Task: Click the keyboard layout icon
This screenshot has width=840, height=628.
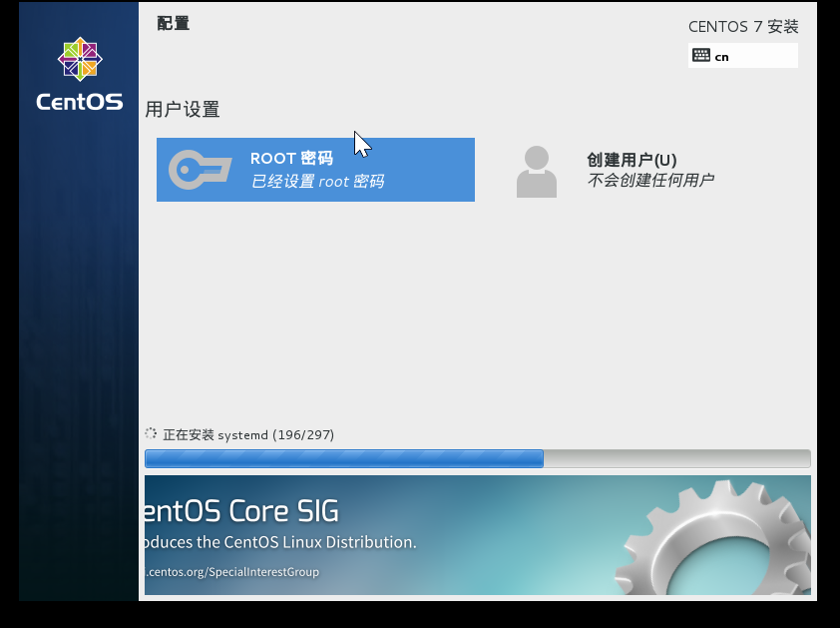Action: [x=701, y=55]
